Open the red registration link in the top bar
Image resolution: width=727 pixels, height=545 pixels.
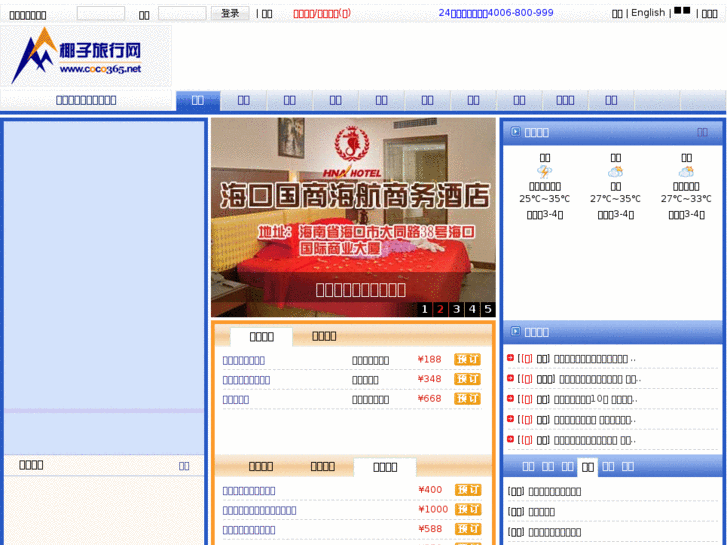(x=322, y=13)
